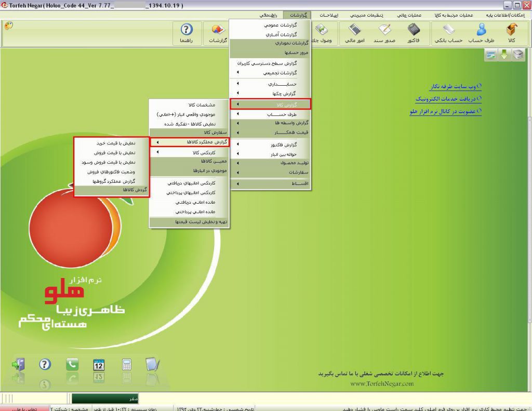
Task: Open the وصول چک toolbar icon
Action: click(322, 33)
